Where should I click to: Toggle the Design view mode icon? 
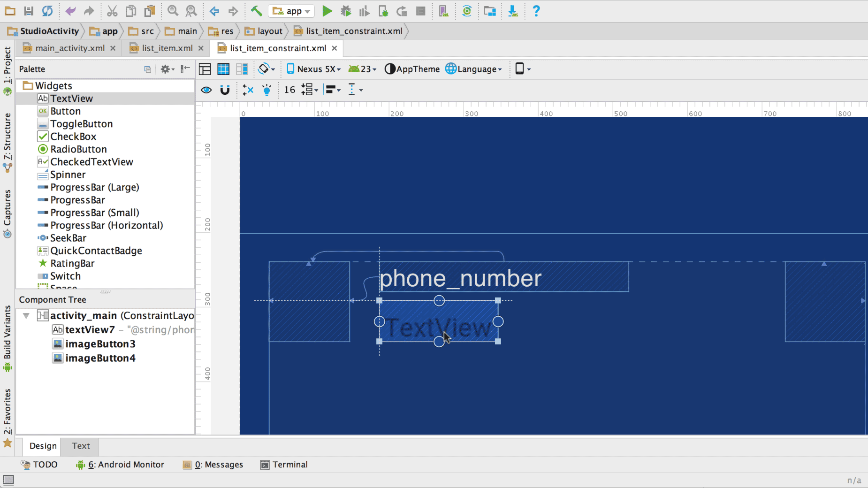205,69
